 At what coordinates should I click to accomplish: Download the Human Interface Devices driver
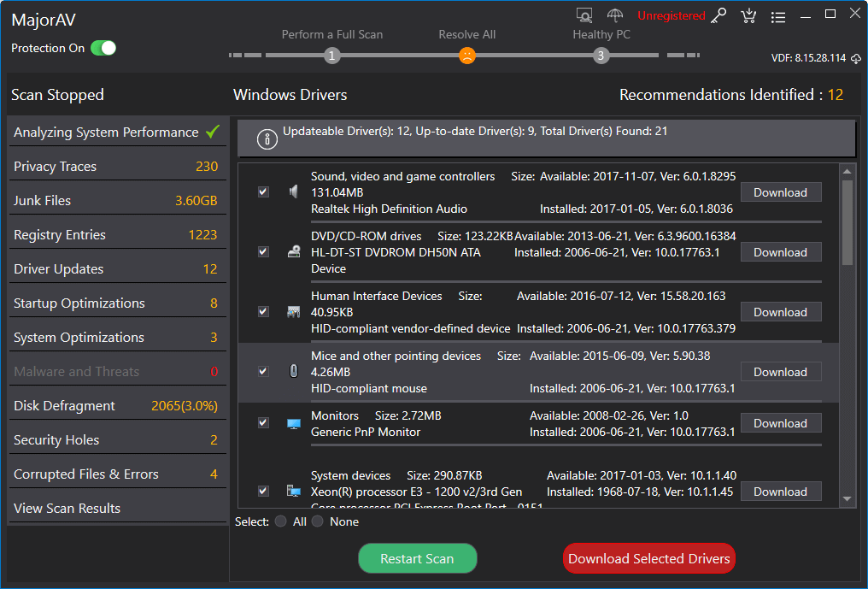781,312
